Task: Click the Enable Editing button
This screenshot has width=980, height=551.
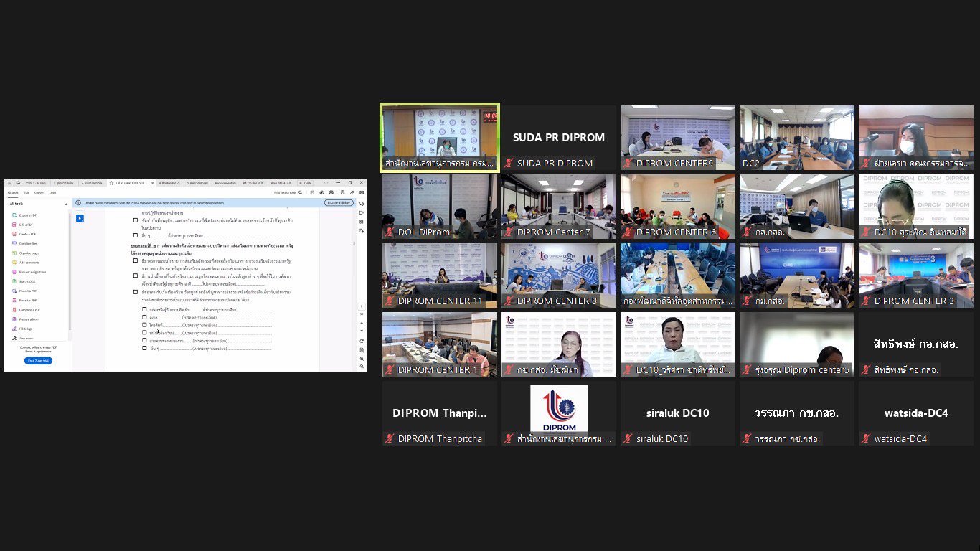Action: (x=339, y=203)
